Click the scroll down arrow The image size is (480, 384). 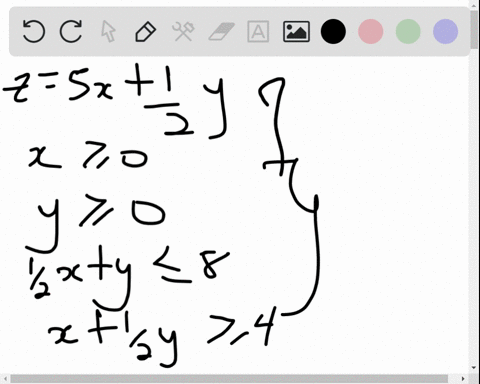tap(474, 368)
